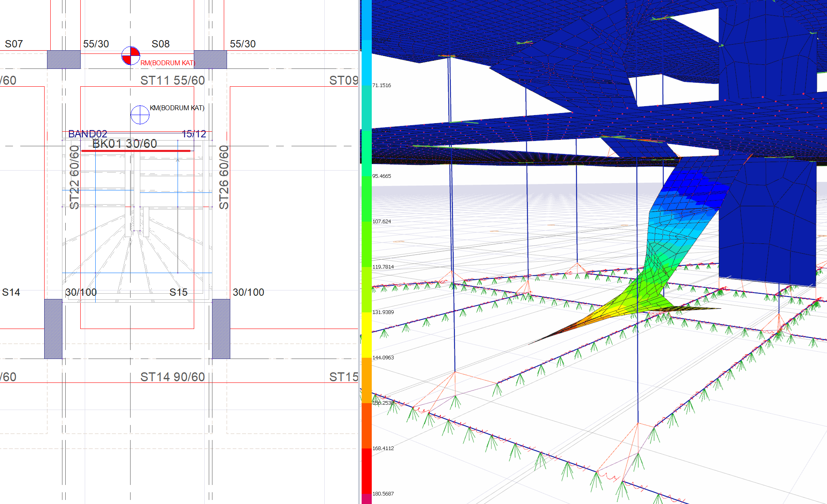Click the 71.1516 legend value
The height and width of the screenshot is (504, 827).
(x=381, y=85)
